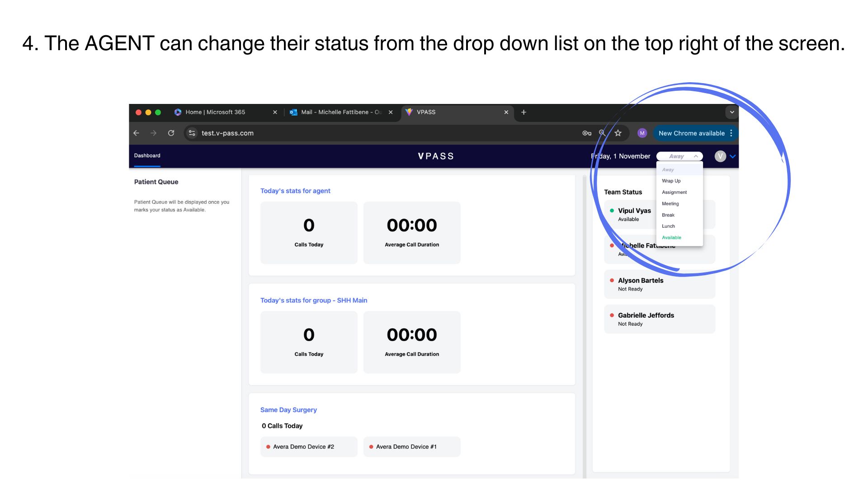Collapse the Away status dropdown
868x488 pixels.
pos(679,156)
